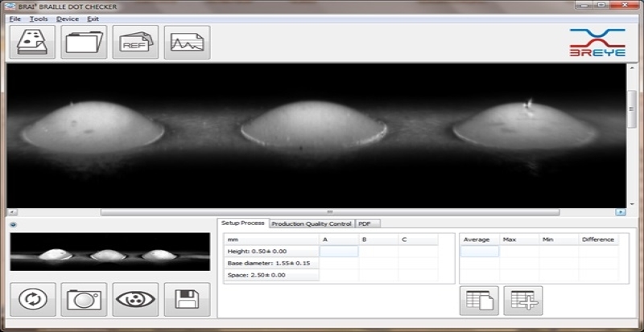This screenshot has height=332, width=644.
Task: Click the Difference column header
Action: click(598, 240)
